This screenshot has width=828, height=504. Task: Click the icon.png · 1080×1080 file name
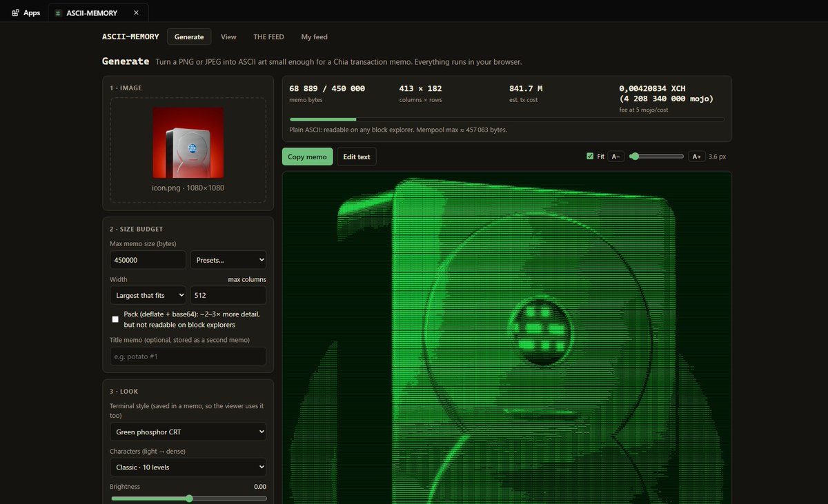tap(188, 188)
